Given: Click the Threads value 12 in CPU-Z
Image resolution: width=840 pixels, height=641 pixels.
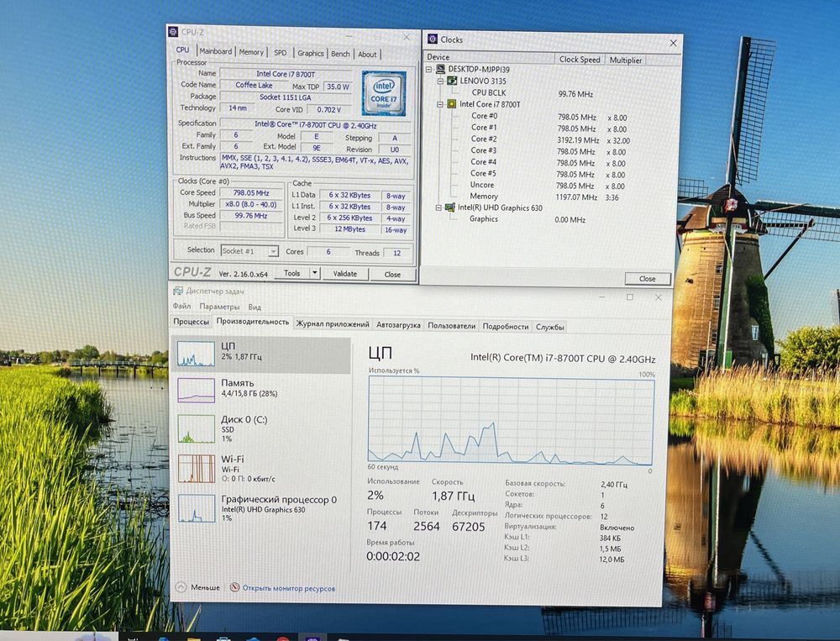Looking at the screenshot, I should pos(397,253).
